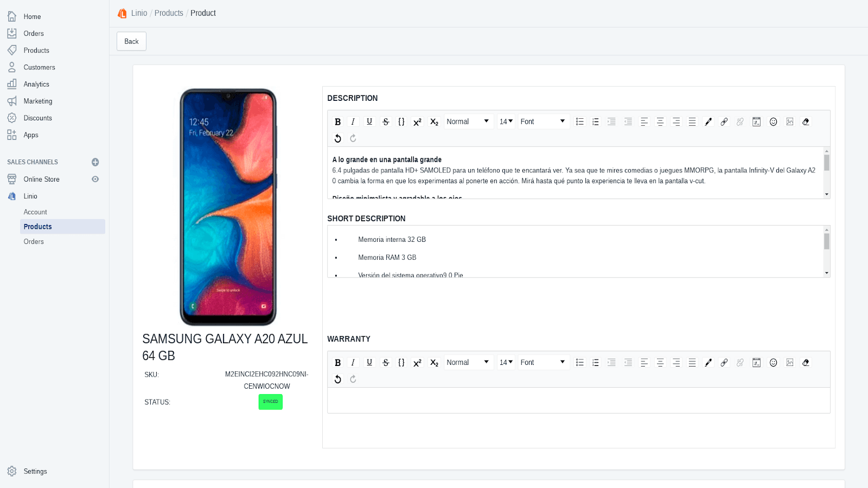Image resolution: width=868 pixels, height=488 pixels.
Task: Open the Font dropdown in Warranty toolbar
Action: (542, 363)
